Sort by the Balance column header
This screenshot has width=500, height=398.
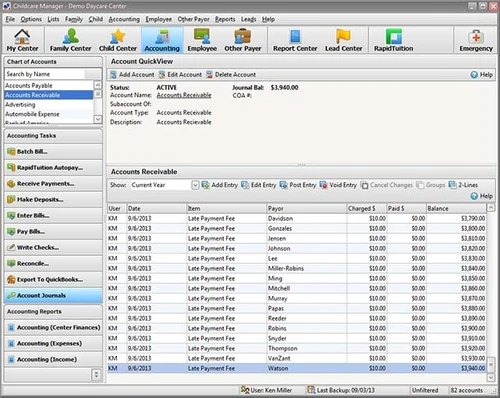[x=456, y=209]
